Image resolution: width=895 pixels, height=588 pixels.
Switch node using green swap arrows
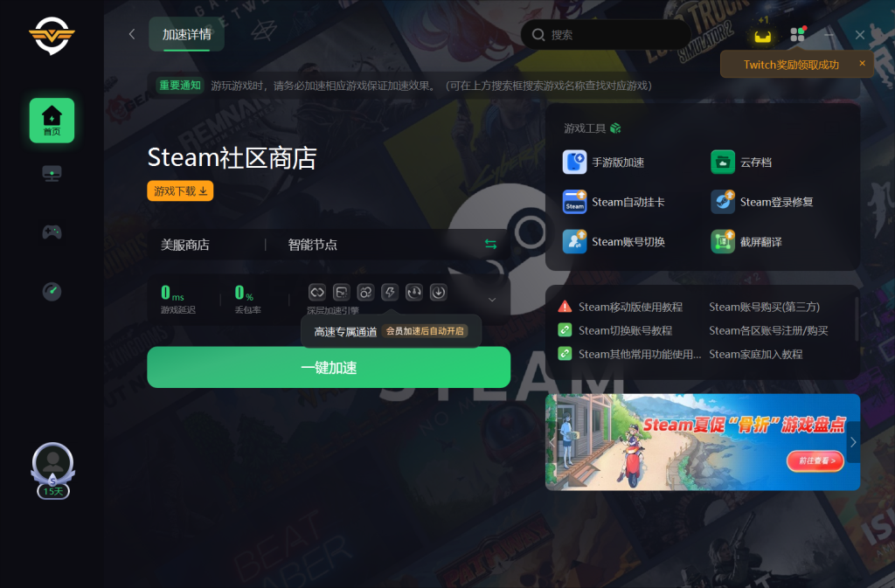pyautogui.click(x=490, y=245)
